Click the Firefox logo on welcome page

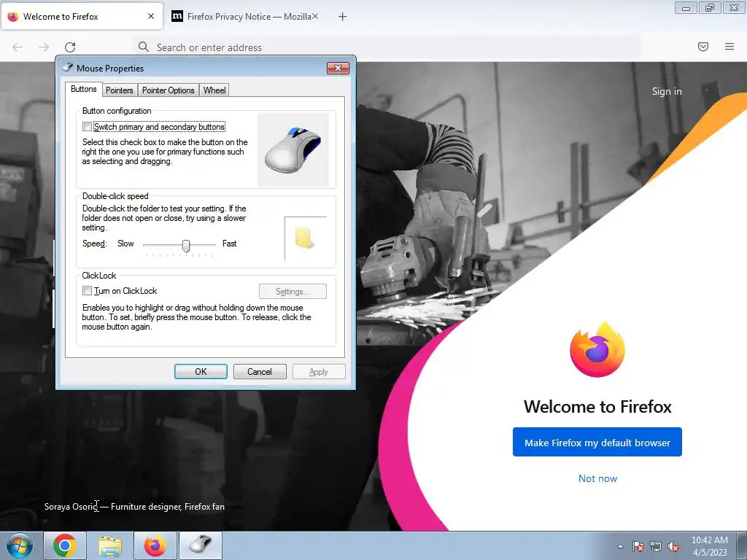coord(597,349)
